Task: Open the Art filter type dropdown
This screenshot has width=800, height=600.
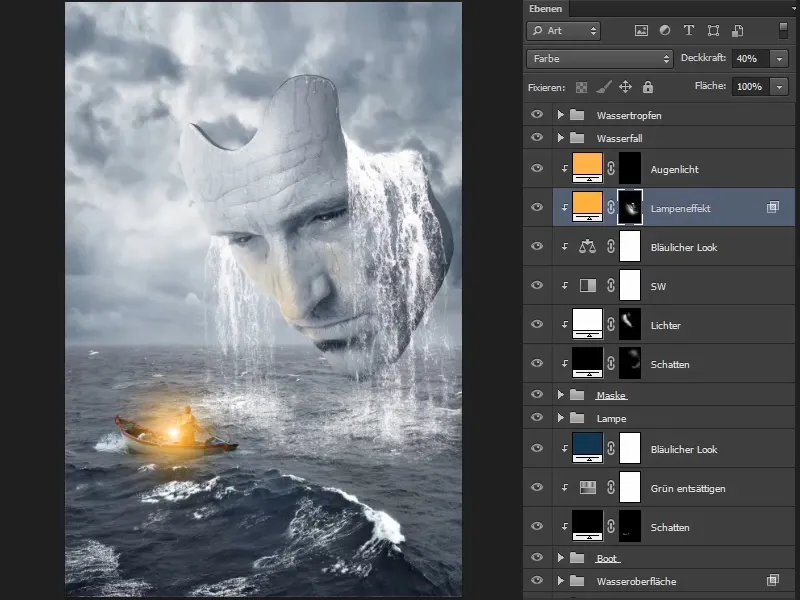Action: pyautogui.click(x=563, y=31)
